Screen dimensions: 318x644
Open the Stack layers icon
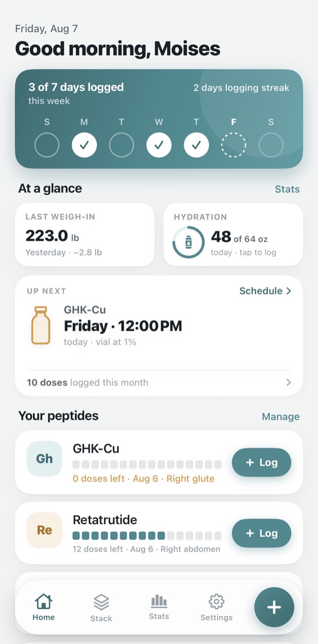101,602
